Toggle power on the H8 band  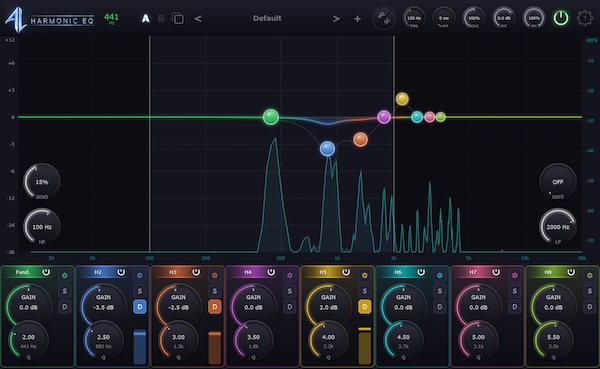571,272
